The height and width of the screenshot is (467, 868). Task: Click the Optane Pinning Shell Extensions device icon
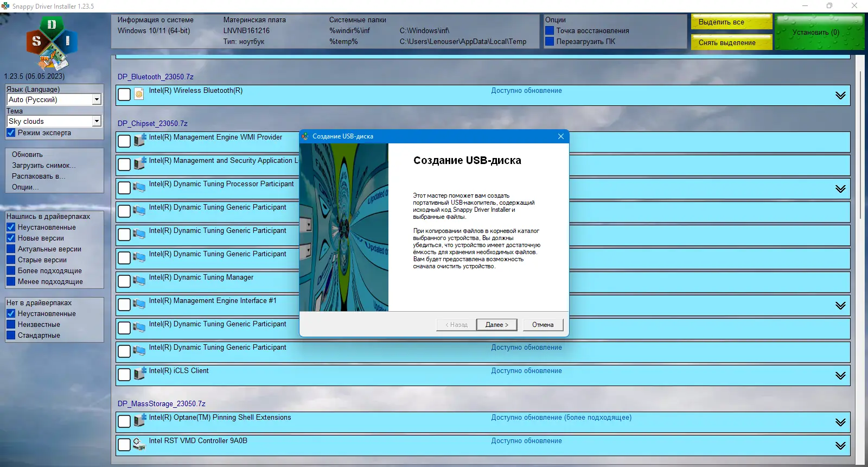(140, 420)
